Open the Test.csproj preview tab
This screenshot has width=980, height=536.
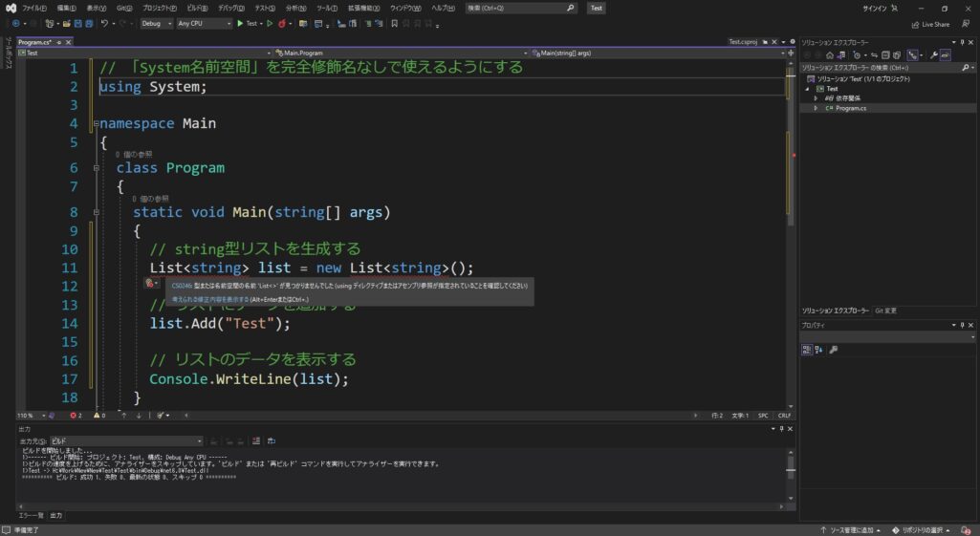(x=743, y=42)
